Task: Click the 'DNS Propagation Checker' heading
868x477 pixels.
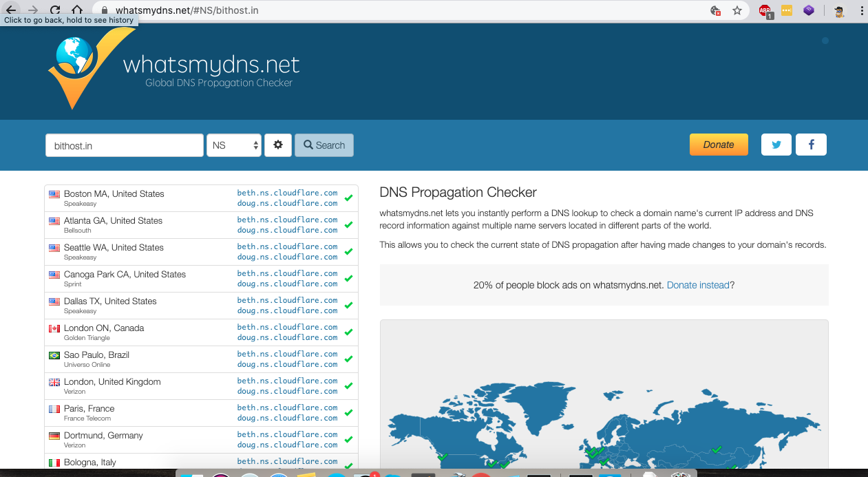Action: tap(458, 193)
